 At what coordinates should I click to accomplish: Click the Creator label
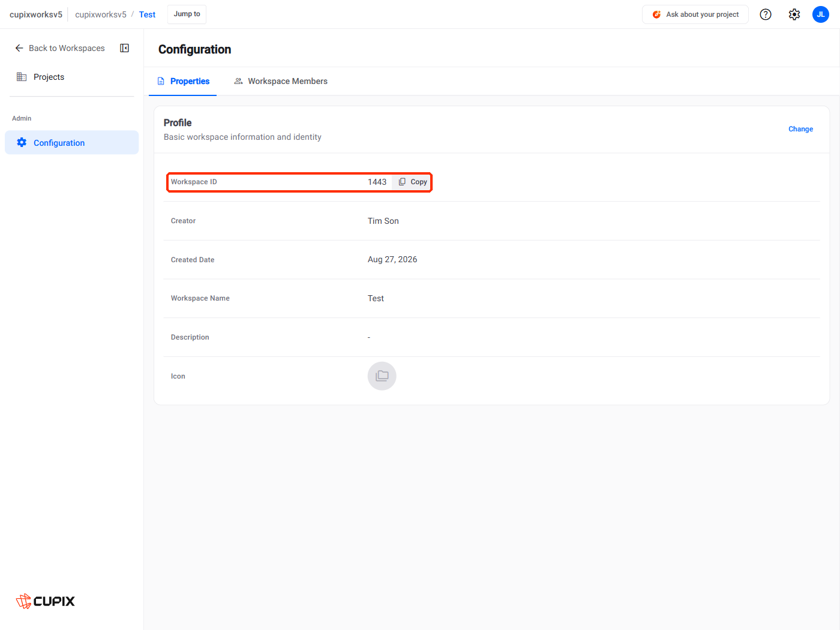click(183, 221)
